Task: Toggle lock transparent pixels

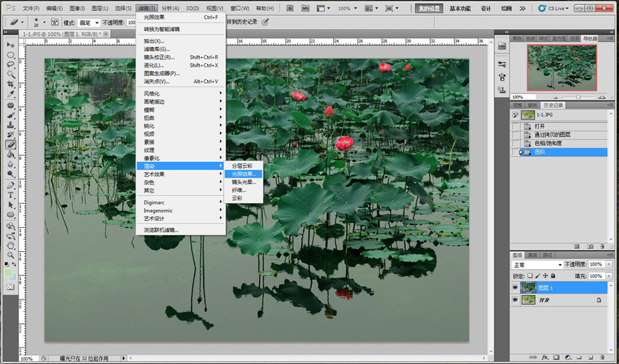Action: [x=530, y=276]
